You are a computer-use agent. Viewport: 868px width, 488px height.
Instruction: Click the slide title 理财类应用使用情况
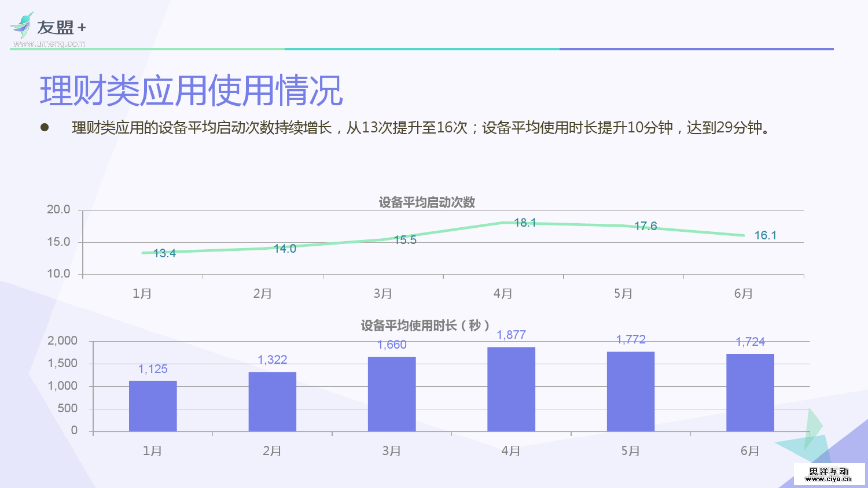pos(191,91)
